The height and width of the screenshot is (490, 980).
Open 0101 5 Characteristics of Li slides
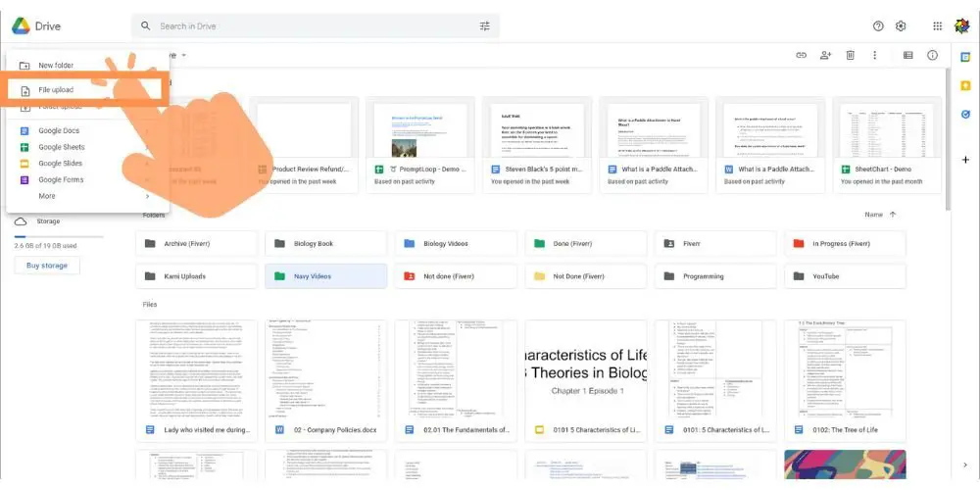tap(586, 381)
